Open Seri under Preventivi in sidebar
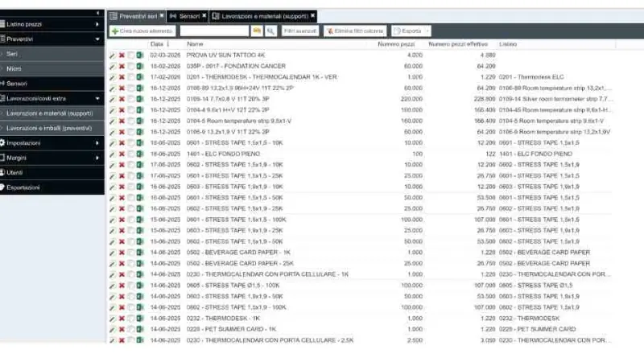 (52, 54)
